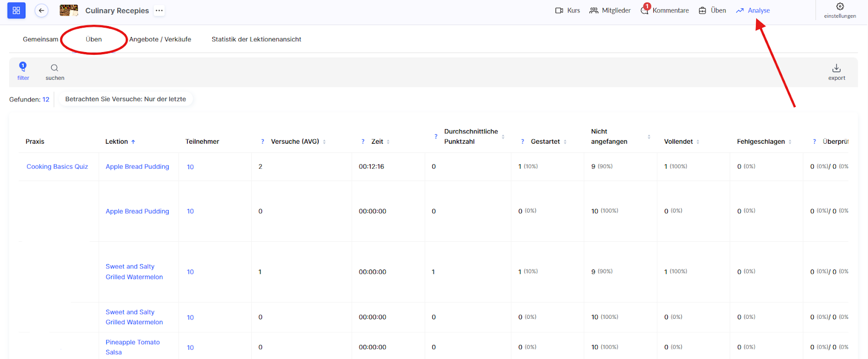Screen dimensions: 868x359
Task: Open Kommentare with notification badge
Action: coord(665,10)
